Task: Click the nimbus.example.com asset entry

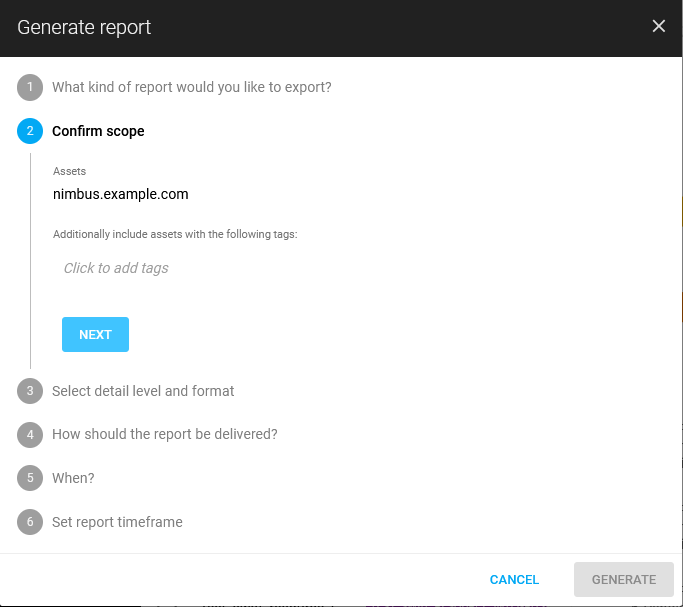Action: [120, 194]
